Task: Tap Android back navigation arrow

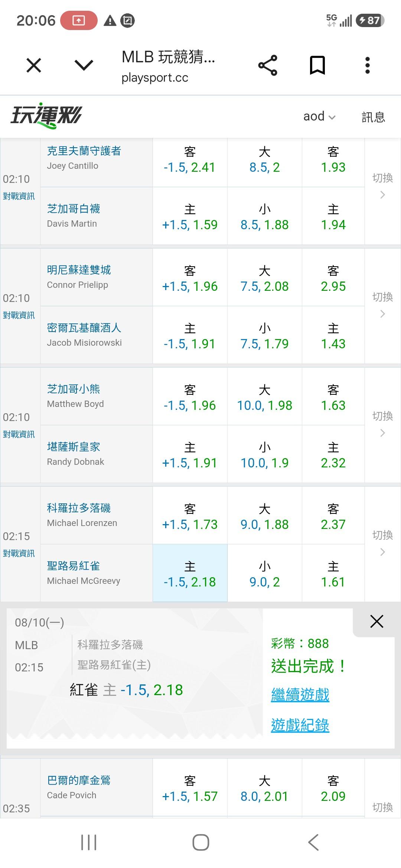Action: coord(313,842)
